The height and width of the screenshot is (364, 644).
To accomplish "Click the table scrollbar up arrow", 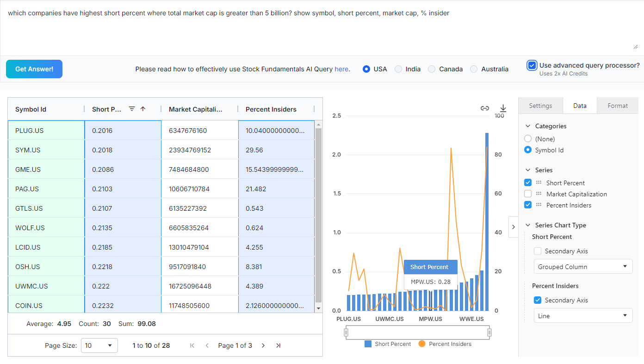I will point(318,124).
